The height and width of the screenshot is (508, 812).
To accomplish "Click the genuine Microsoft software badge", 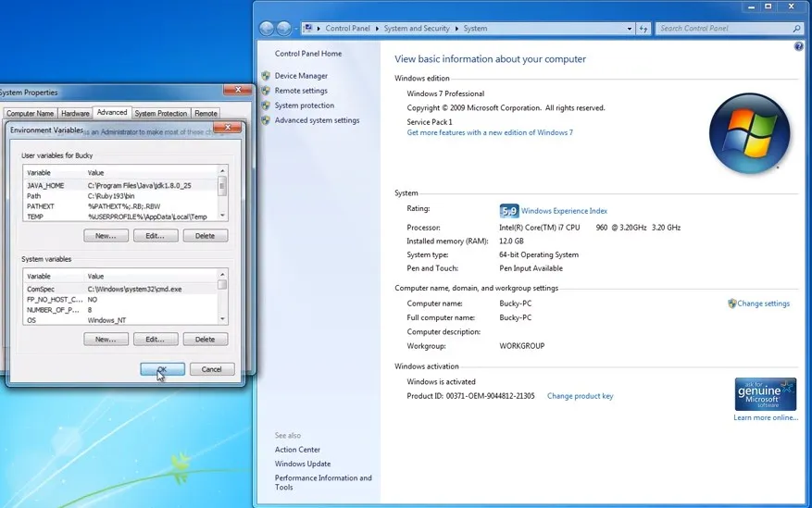I will click(766, 394).
